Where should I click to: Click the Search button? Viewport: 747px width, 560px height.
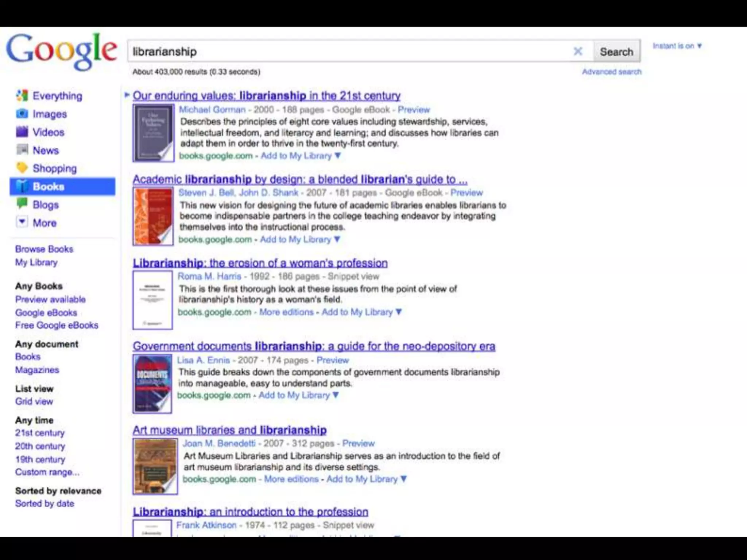[x=616, y=52]
